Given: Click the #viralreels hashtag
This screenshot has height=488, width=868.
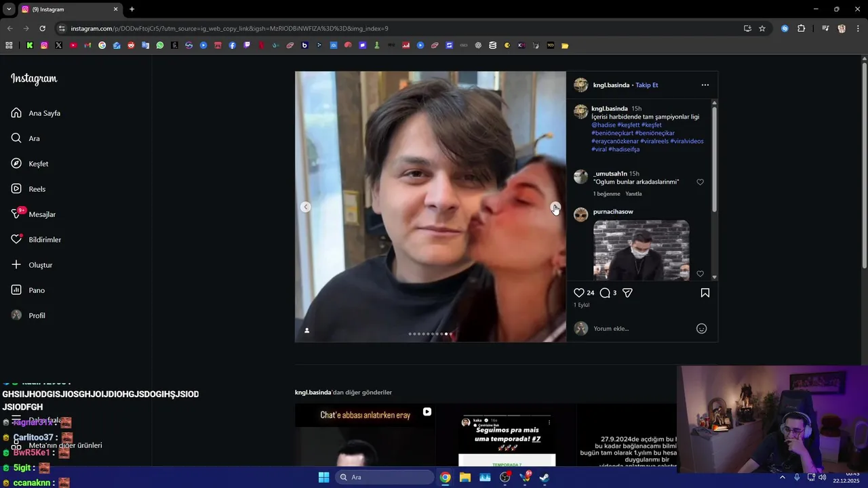Looking at the screenshot, I should tap(654, 141).
